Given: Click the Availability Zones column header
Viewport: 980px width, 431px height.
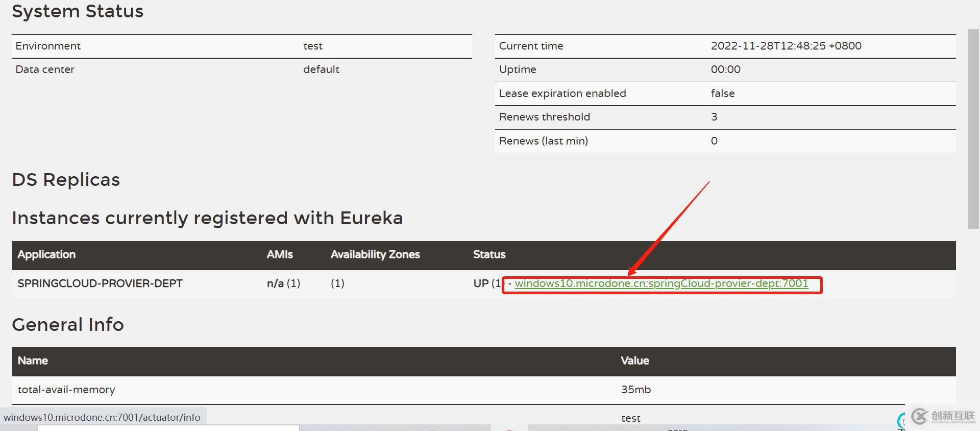Looking at the screenshot, I should 375,254.
